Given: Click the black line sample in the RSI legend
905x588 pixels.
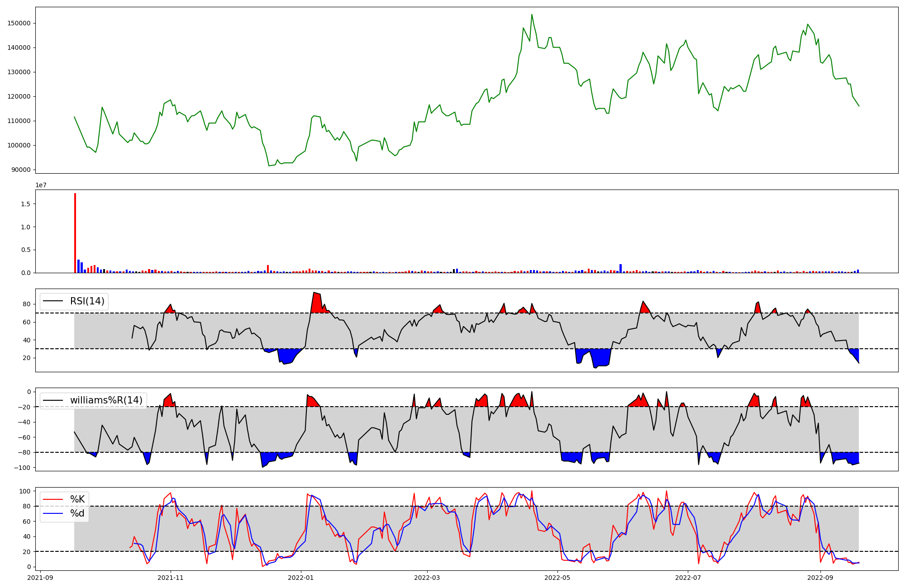Looking at the screenshot, I should pyautogui.click(x=52, y=301).
